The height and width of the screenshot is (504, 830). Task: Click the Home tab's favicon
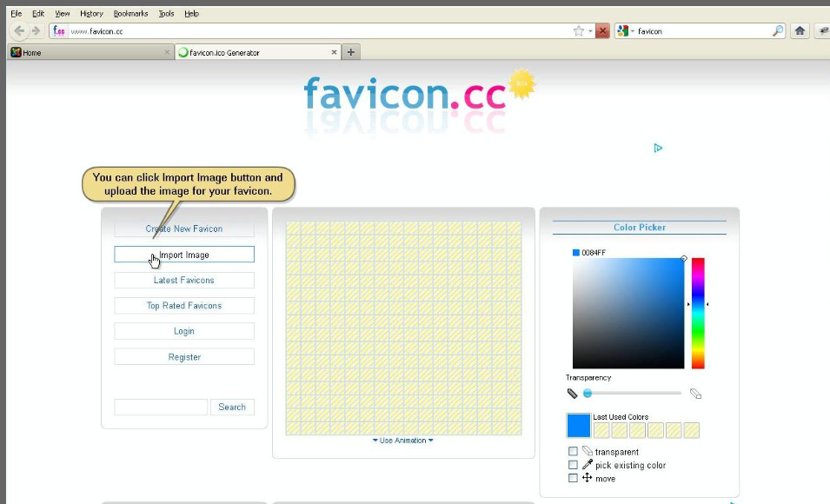click(x=16, y=52)
